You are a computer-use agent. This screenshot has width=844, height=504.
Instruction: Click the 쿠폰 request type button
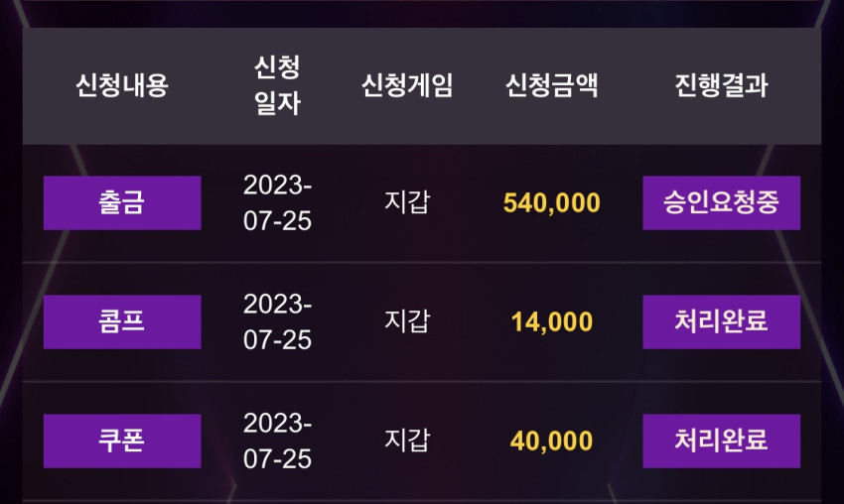click(x=122, y=441)
